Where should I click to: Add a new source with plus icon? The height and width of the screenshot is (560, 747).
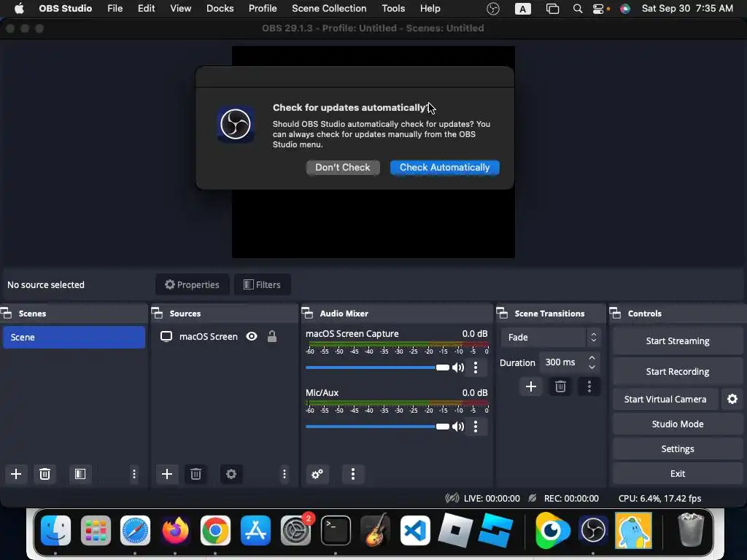coord(167,474)
